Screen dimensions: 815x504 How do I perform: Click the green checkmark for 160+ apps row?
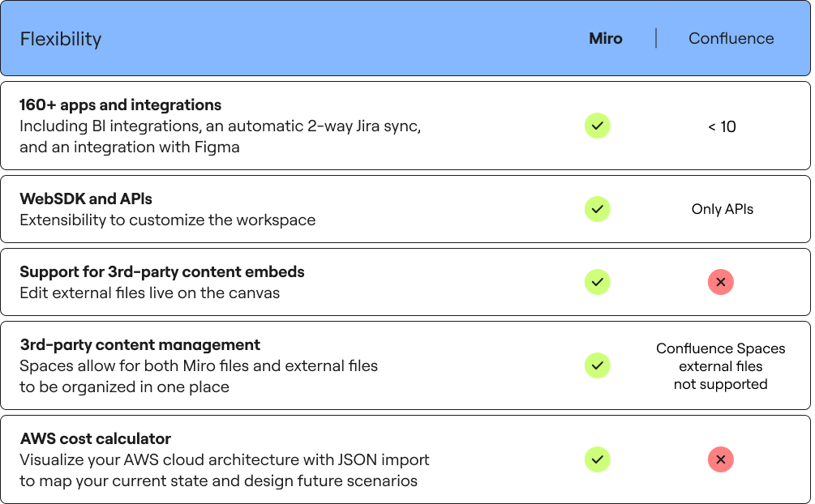tap(598, 126)
